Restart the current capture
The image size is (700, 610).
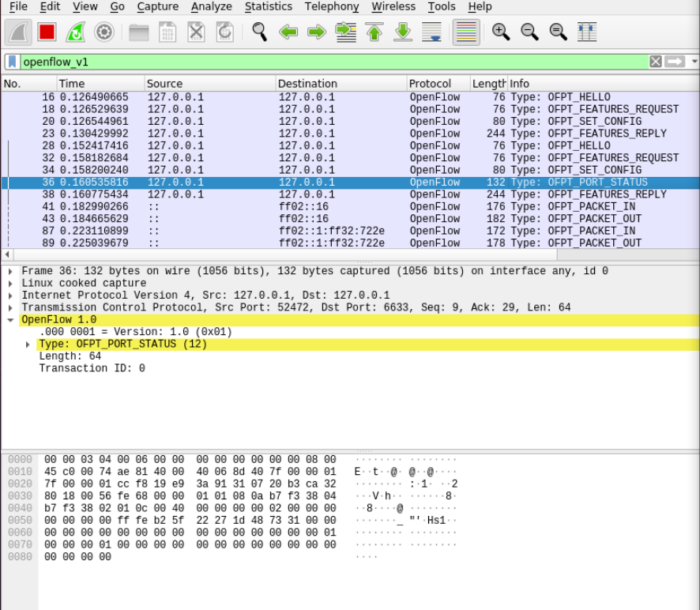point(75,32)
